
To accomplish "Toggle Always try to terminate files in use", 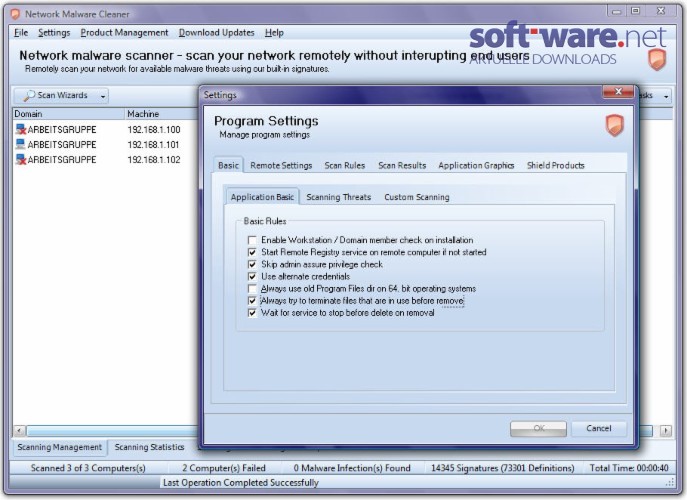I will tap(252, 301).
